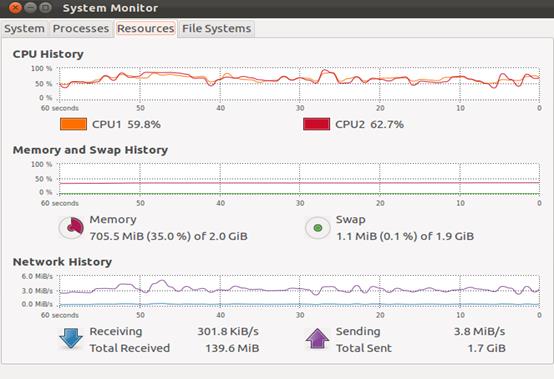Screen dimensions: 554x379
Task: Click inside the CPU History graph
Action: point(299,84)
